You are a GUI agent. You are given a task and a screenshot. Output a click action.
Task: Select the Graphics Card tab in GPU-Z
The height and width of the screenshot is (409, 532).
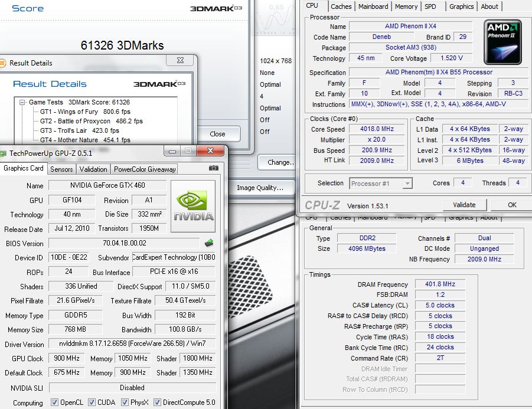24,168
